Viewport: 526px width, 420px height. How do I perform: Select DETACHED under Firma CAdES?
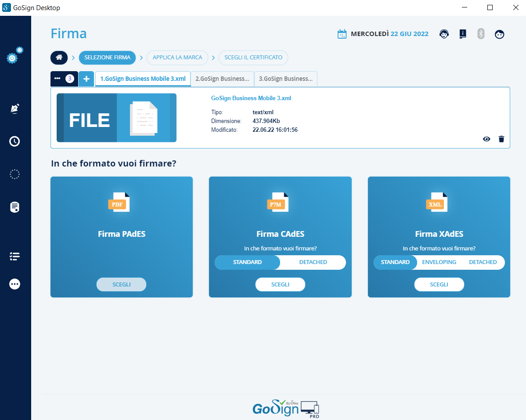[313, 262]
